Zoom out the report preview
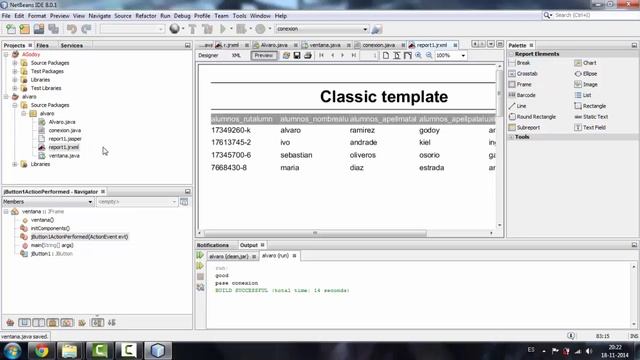Screen dimensions: 640x360 pyautogui.click(x=429, y=55)
